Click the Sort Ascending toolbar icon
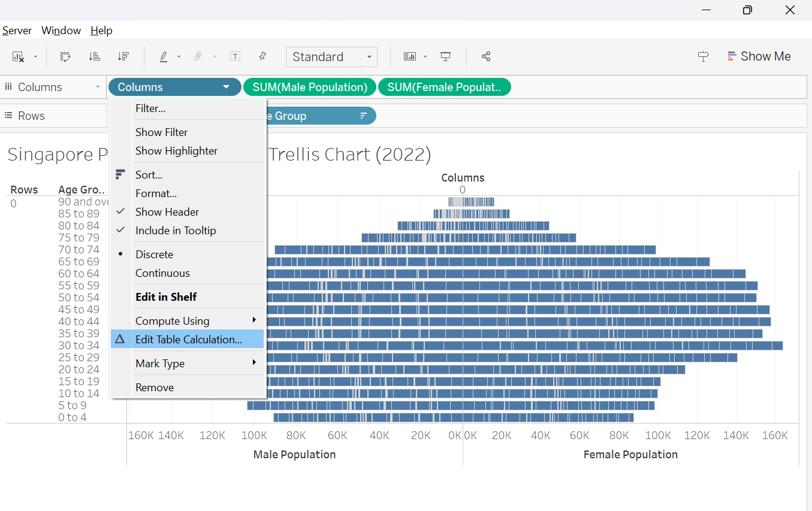The image size is (812, 511). pos(95,56)
